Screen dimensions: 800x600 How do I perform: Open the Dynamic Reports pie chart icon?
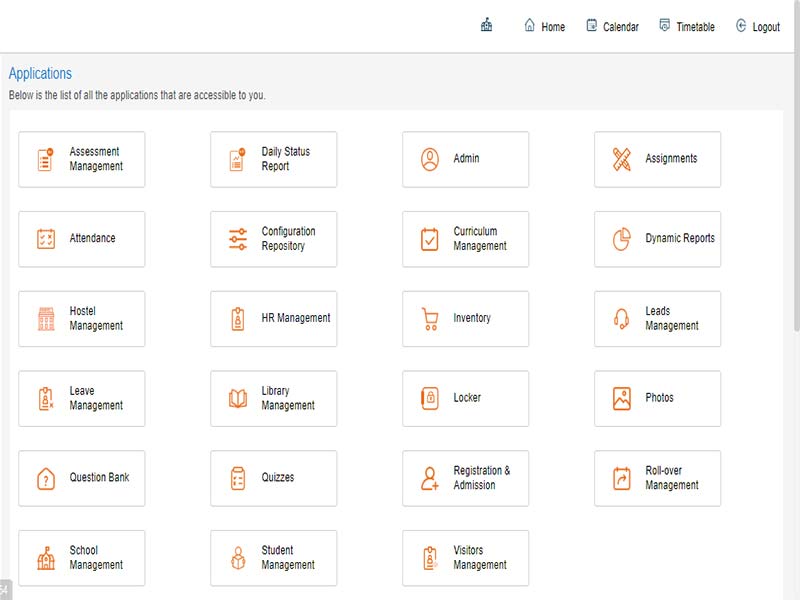tap(621, 239)
